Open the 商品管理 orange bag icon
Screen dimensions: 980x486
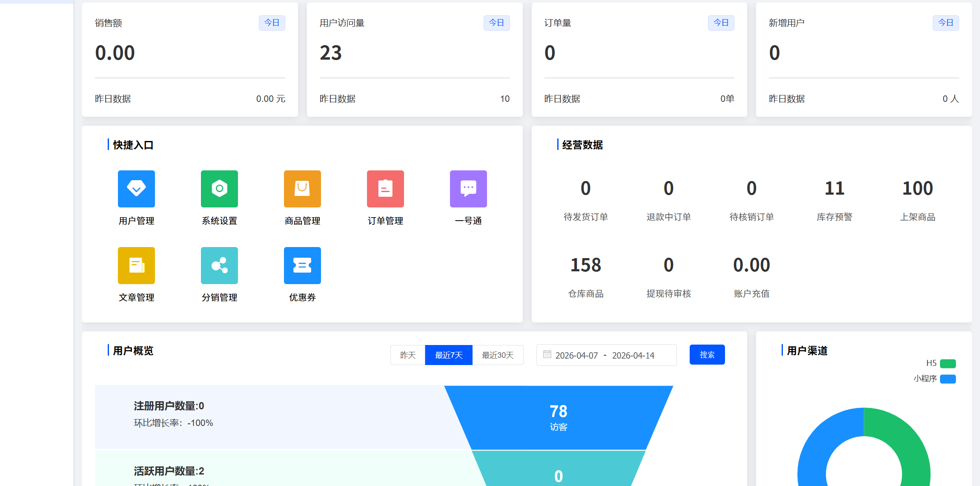tap(302, 189)
